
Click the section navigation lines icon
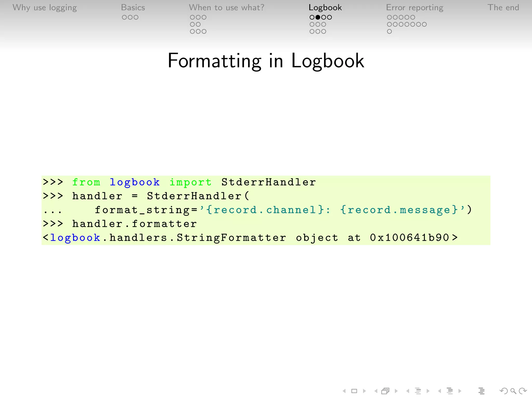(x=450, y=391)
